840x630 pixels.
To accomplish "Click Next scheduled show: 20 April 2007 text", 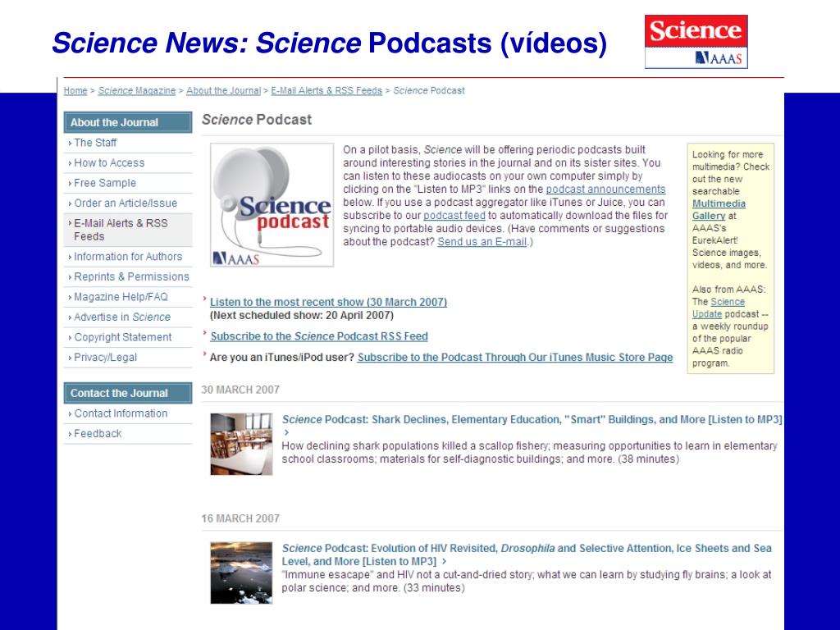I will [302, 316].
